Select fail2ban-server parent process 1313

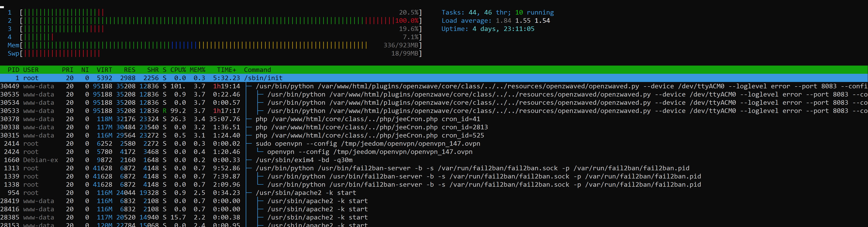pyautogui.click(x=434, y=168)
